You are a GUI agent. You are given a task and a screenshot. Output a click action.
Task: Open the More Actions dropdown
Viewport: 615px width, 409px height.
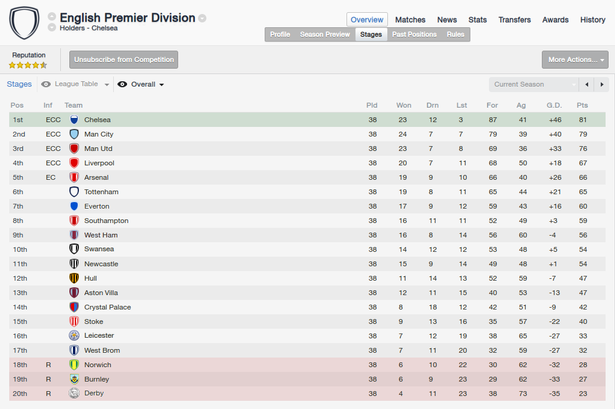(x=575, y=60)
